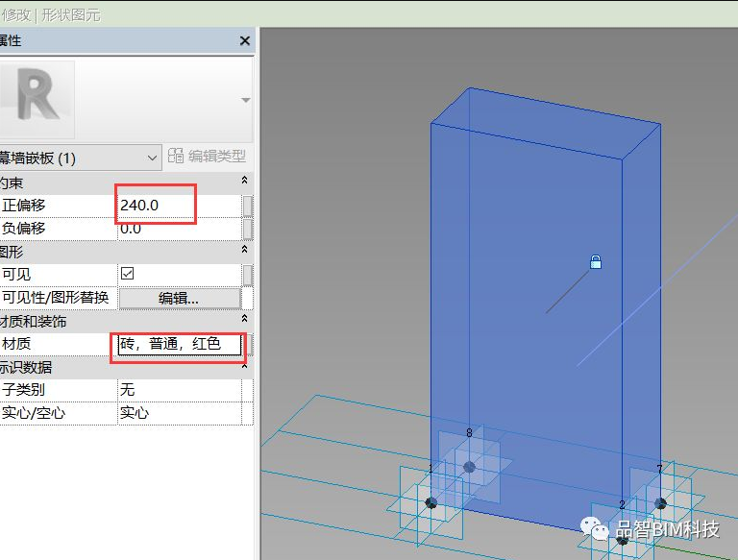Edit the 正偏移 value 240.0

(179, 206)
